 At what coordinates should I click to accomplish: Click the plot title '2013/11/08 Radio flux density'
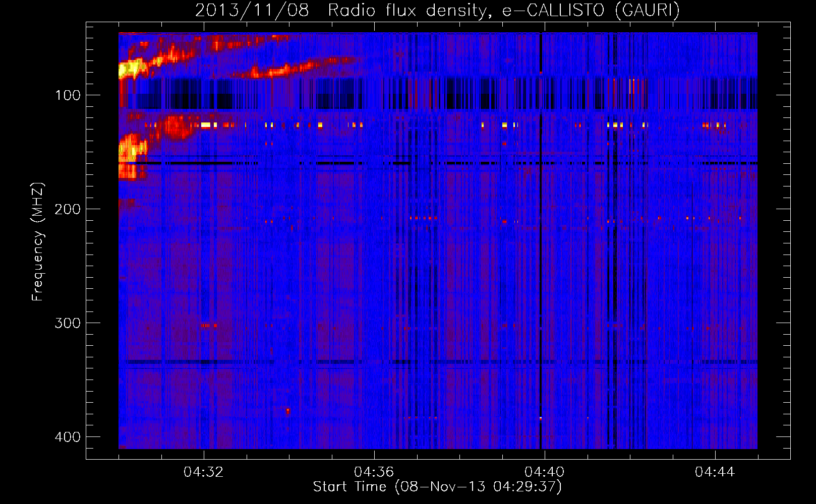coord(343,11)
